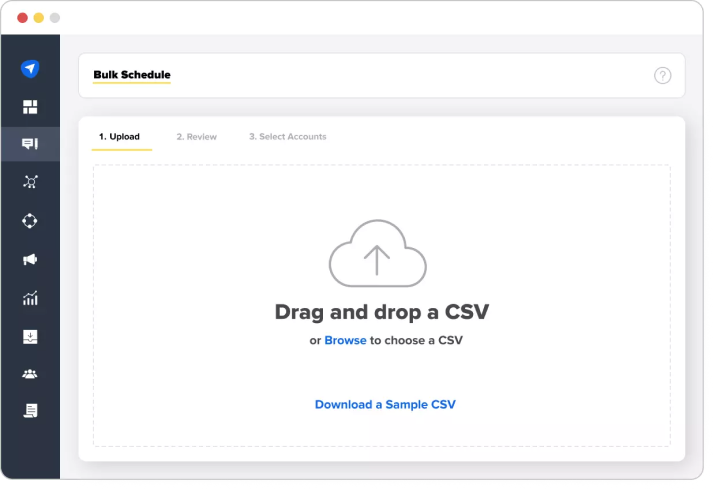The height and width of the screenshot is (489, 713).
Task: Click the red window close button
Action: (x=22, y=18)
